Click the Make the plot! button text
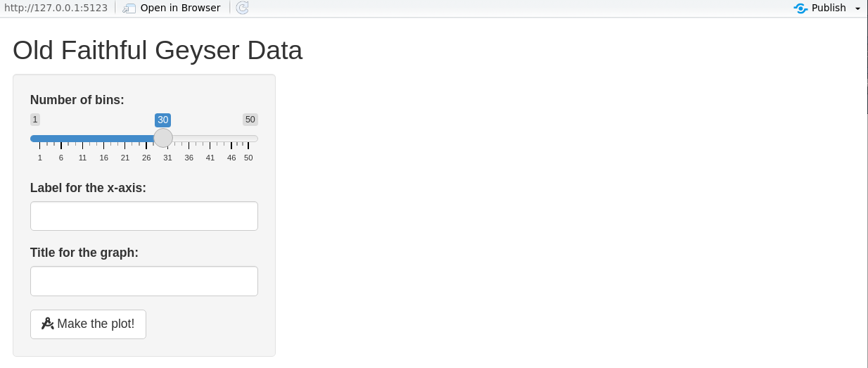868x368 pixels. (x=96, y=324)
